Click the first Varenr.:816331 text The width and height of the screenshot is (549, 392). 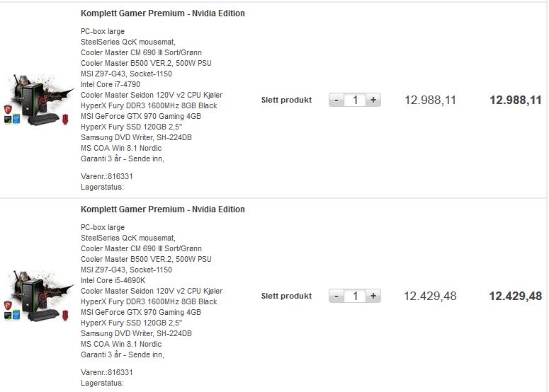click(107, 176)
